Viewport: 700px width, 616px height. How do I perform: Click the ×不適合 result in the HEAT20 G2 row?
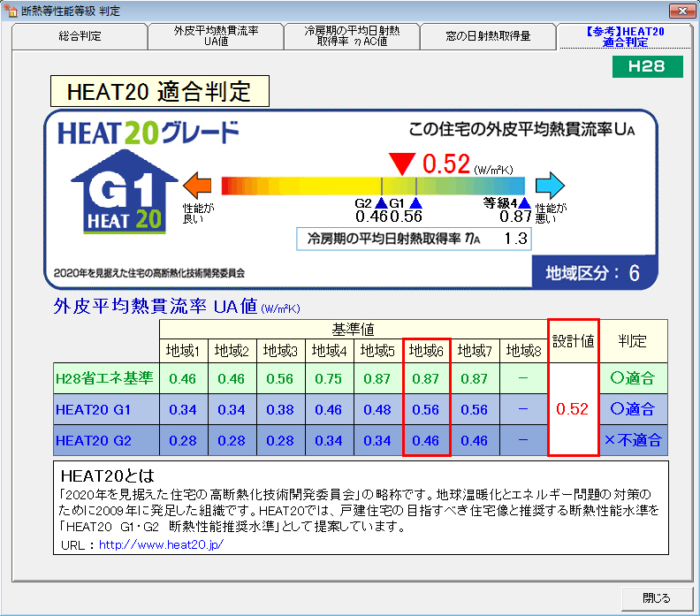click(x=633, y=441)
